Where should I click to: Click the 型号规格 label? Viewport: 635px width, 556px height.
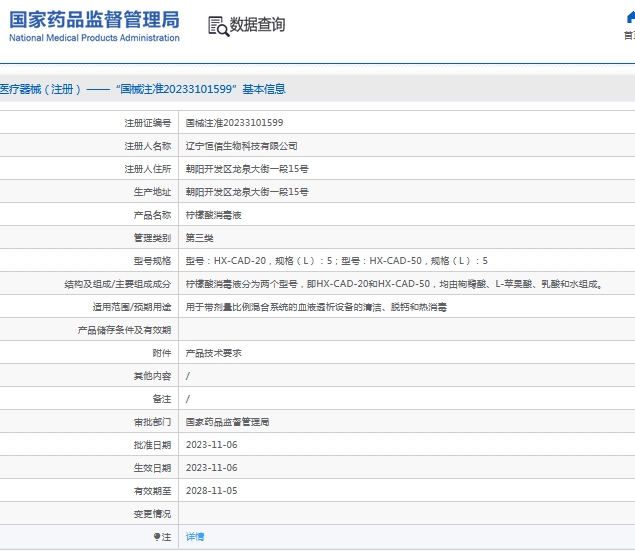tap(153, 261)
